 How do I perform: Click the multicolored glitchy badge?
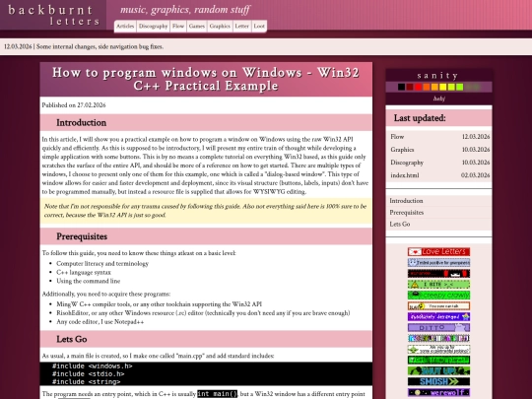[x=438, y=338]
